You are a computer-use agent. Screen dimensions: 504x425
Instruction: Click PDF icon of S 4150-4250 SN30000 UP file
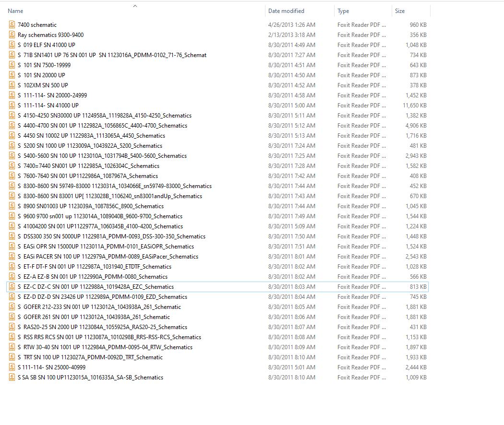coord(12,115)
